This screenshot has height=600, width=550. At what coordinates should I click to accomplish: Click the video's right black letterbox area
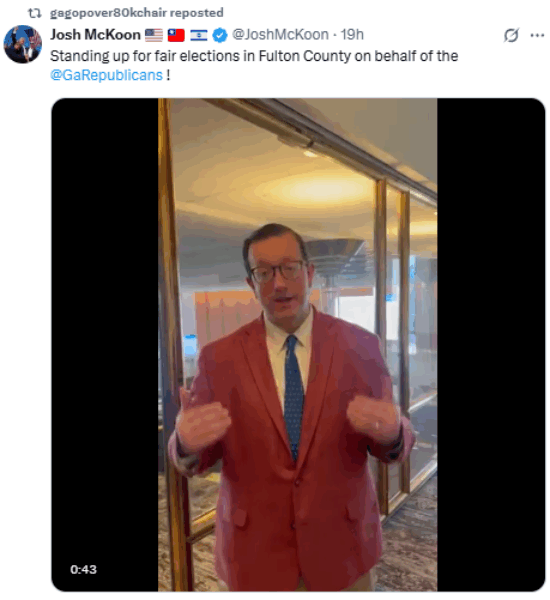tap(491, 344)
